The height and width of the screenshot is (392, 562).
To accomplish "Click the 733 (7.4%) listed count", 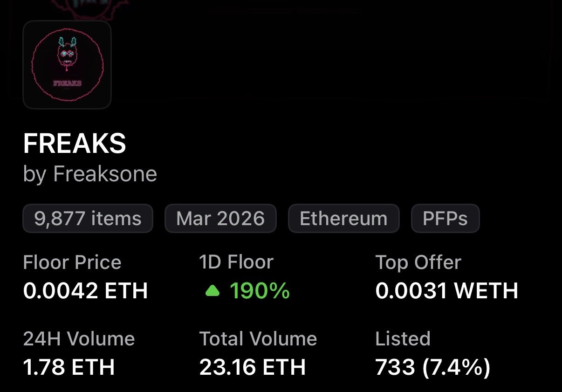I will click(x=432, y=367).
